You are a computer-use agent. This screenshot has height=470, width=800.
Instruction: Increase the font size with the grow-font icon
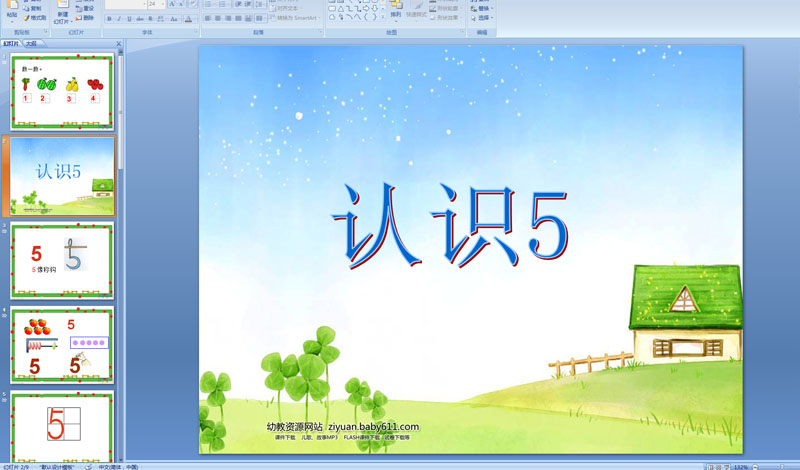click(172, 4)
